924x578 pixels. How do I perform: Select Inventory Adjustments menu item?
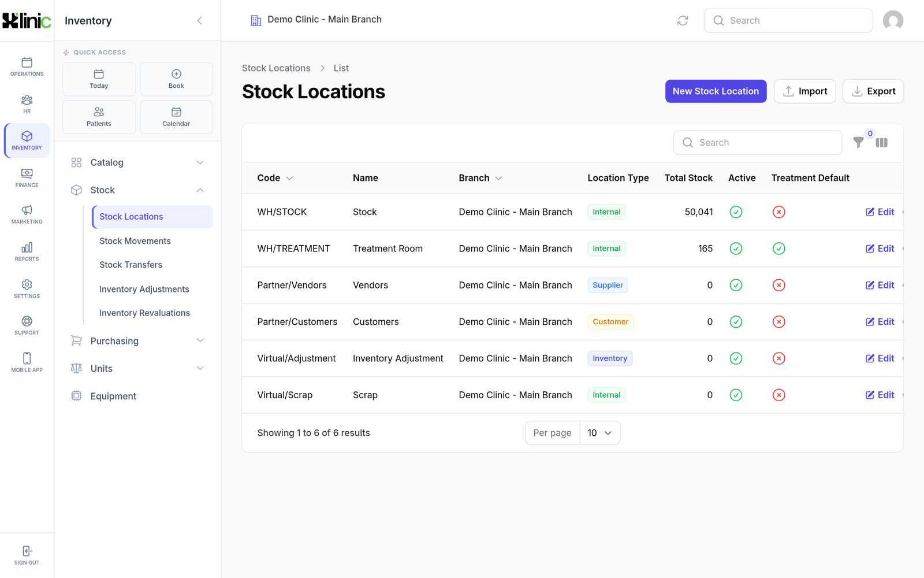(144, 289)
